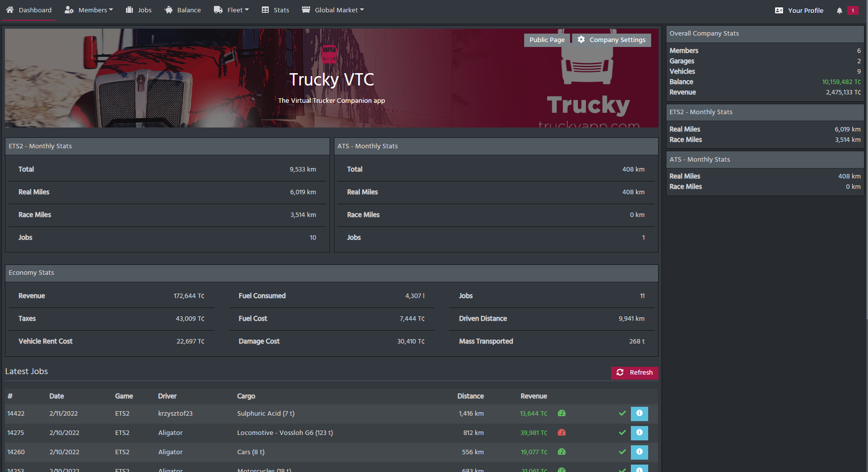This screenshot has width=868, height=472.
Task: Click the Public Page button
Action: [x=547, y=40]
